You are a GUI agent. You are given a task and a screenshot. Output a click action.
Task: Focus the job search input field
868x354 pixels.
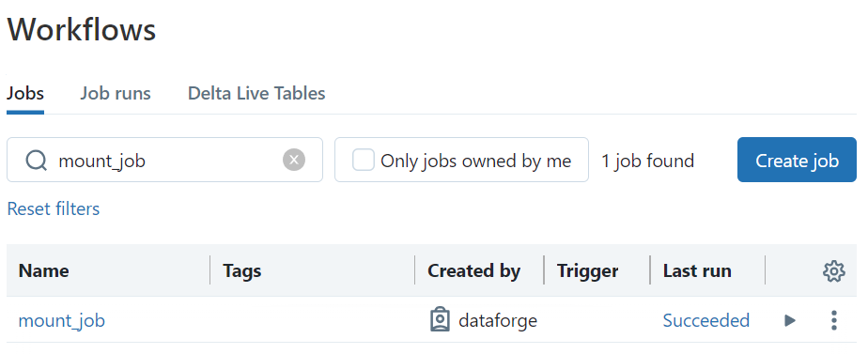coord(164,160)
